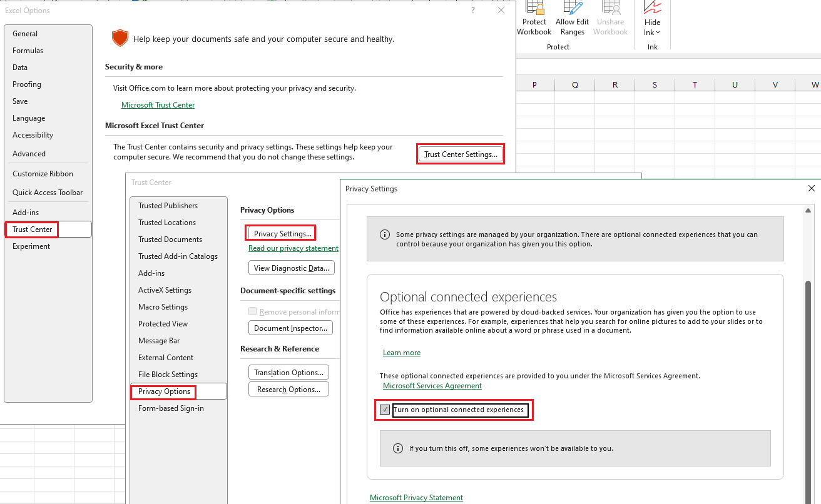Open Research Options button
This screenshot has width=821, height=504.
288,390
